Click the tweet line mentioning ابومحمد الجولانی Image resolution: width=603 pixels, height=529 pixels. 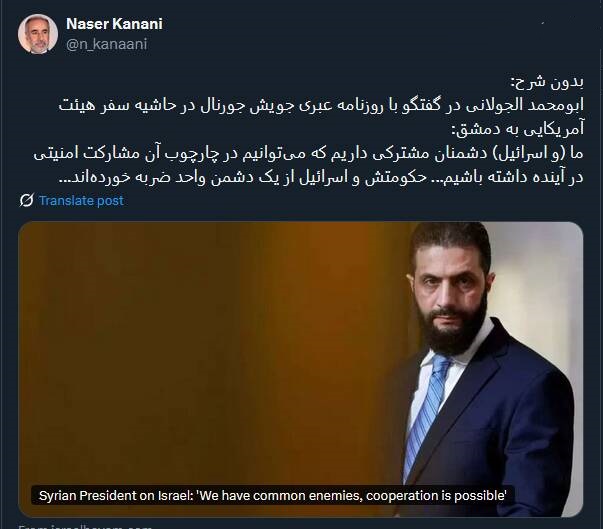coord(321,105)
